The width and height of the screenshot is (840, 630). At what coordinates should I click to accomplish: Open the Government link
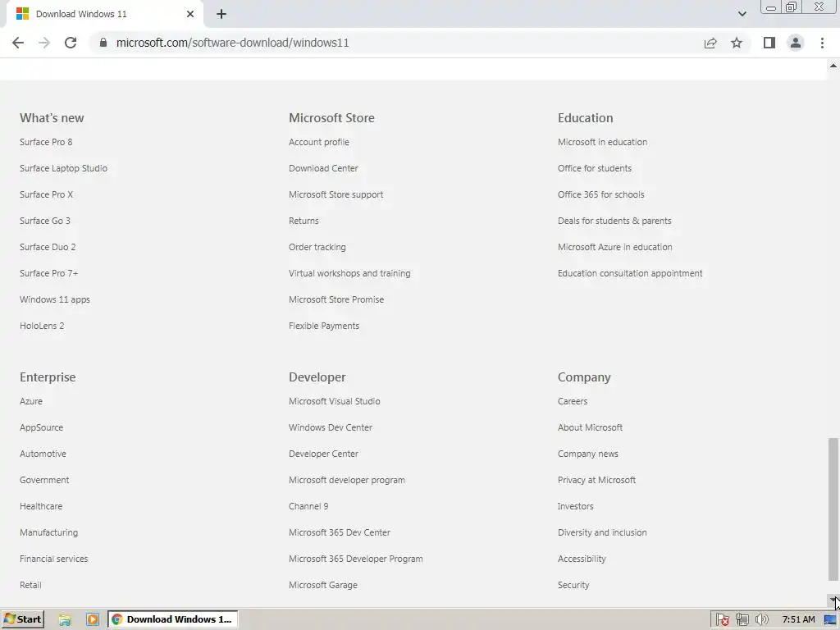tap(44, 480)
